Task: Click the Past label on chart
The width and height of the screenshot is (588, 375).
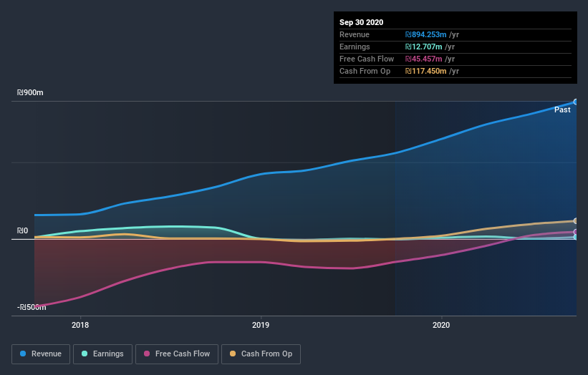Action: tap(562, 109)
